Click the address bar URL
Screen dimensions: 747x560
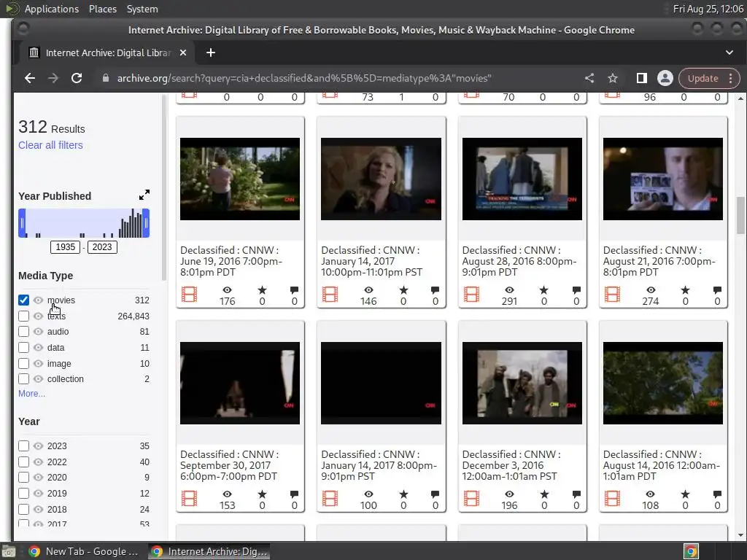pos(304,78)
